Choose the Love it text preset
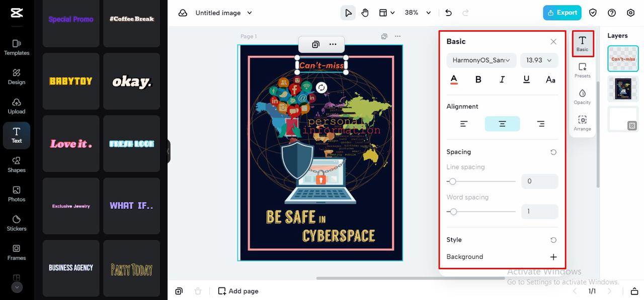 pyautogui.click(x=71, y=144)
